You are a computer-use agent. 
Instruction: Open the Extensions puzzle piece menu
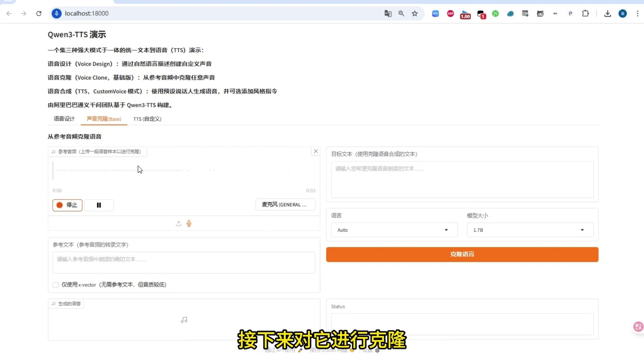585,14
